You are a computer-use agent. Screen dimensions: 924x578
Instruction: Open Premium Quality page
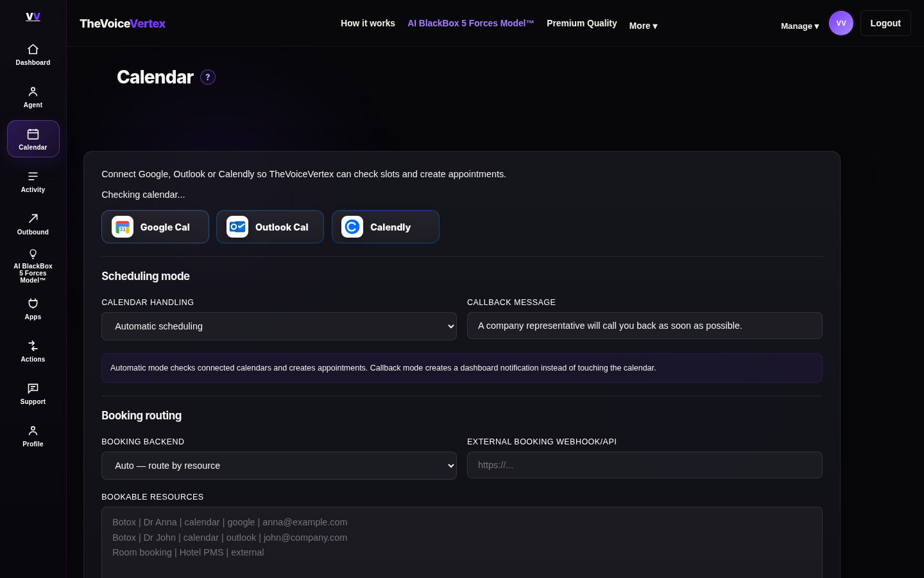click(x=582, y=23)
